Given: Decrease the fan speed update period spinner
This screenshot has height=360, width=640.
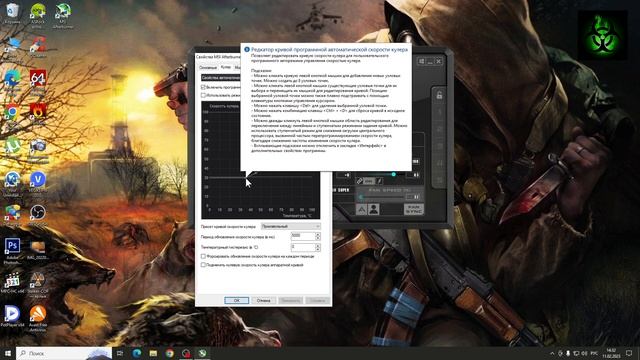Looking at the screenshot, I should [x=318, y=238].
